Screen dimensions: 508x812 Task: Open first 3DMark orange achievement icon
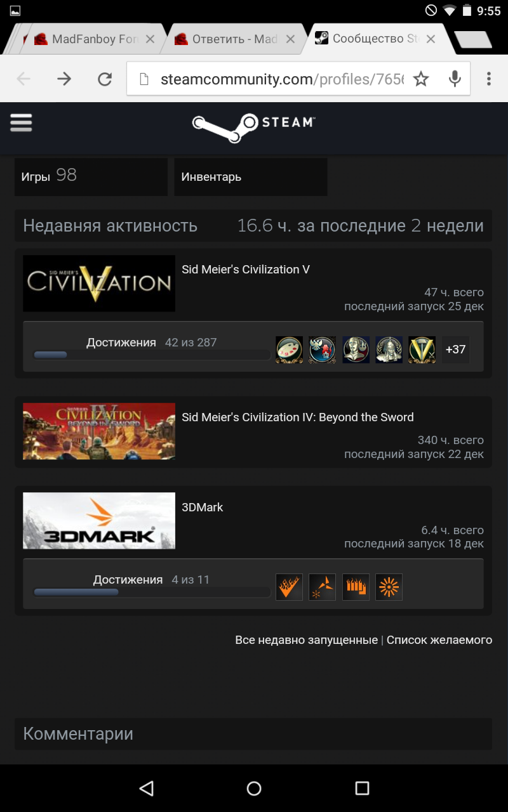click(x=289, y=587)
